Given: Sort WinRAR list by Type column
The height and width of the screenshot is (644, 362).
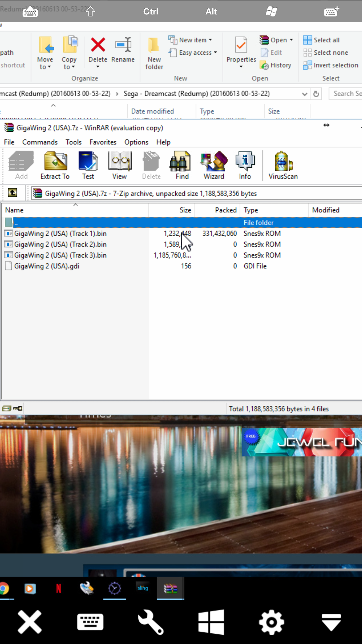Looking at the screenshot, I should pos(274,210).
